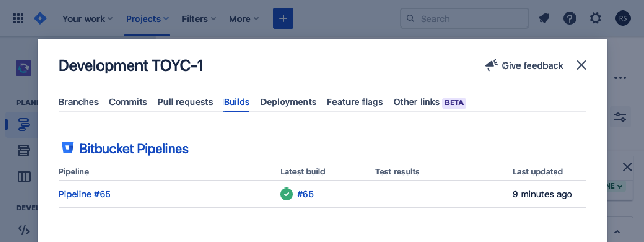Screen dimensions: 644x242
Task: Open the Filters dropdown
Action: point(199,19)
